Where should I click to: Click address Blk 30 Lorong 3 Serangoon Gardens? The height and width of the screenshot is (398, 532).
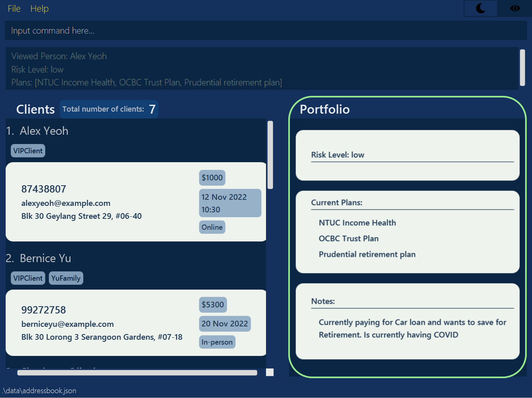(x=102, y=337)
